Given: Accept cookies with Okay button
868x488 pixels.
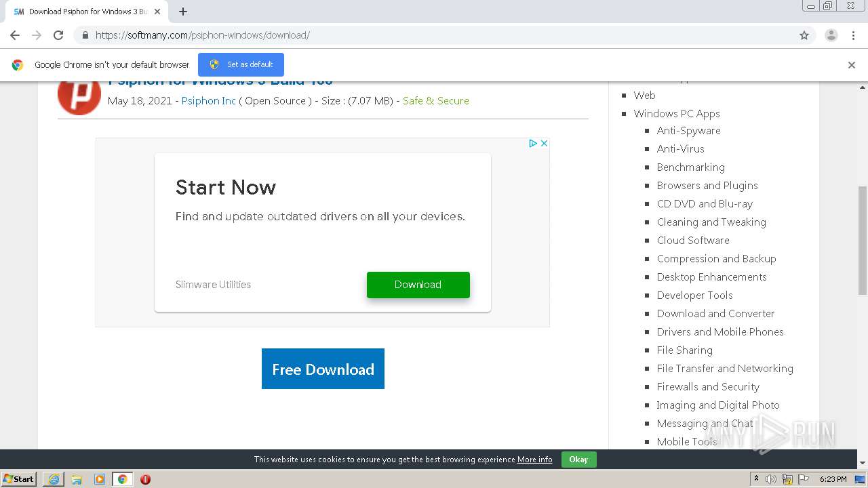Looking at the screenshot, I should click(578, 459).
